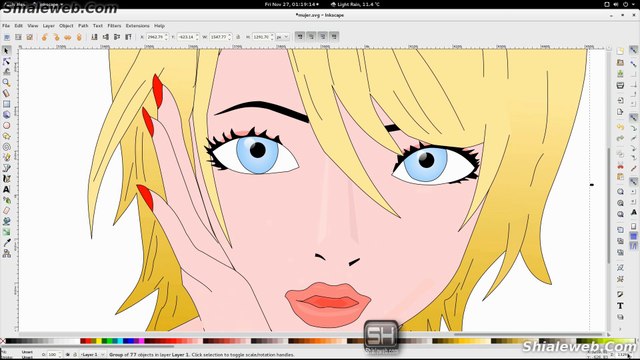Open the Help menu

[x=159, y=26]
